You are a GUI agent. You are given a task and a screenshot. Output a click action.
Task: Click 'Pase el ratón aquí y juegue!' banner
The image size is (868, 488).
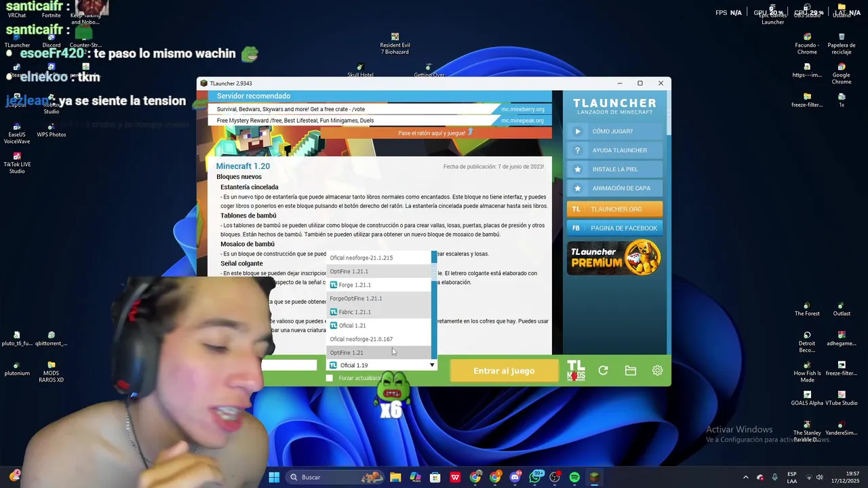(x=435, y=133)
